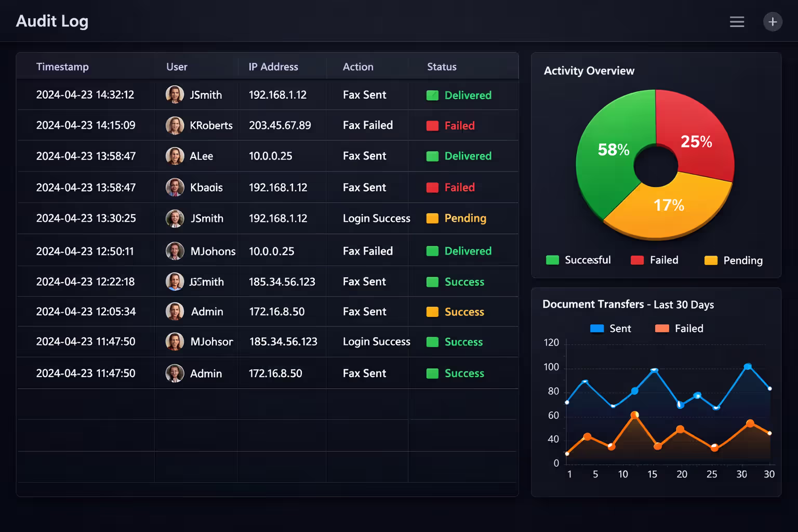Click MJohons' avatar next to Fax Failed

click(175, 251)
